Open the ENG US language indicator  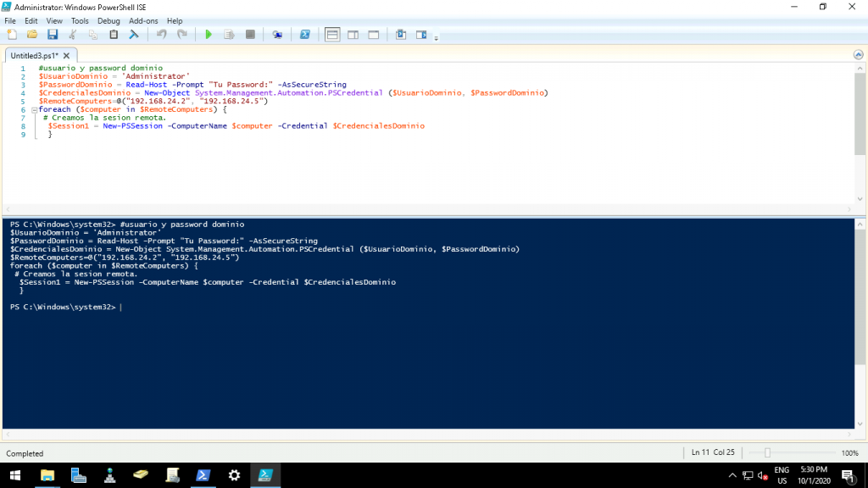pyautogui.click(x=782, y=475)
